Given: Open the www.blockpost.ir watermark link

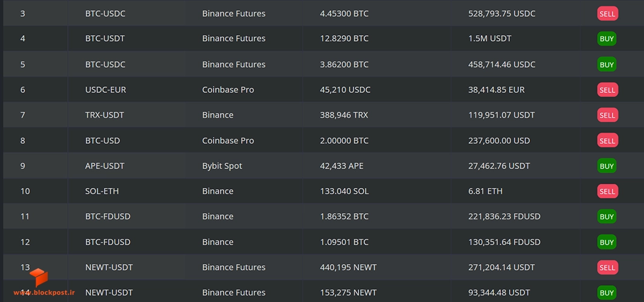Looking at the screenshot, I should click(x=44, y=292).
